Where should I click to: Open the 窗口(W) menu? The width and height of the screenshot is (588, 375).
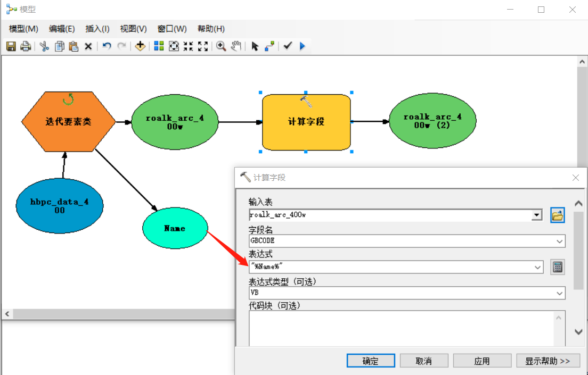tap(172, 29)
